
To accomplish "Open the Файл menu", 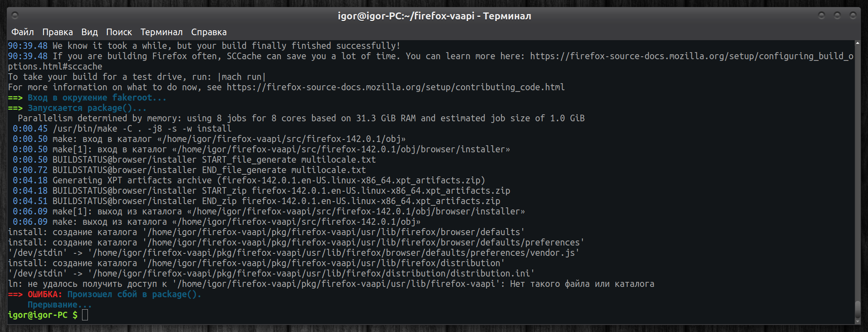I will pos(22,32).
